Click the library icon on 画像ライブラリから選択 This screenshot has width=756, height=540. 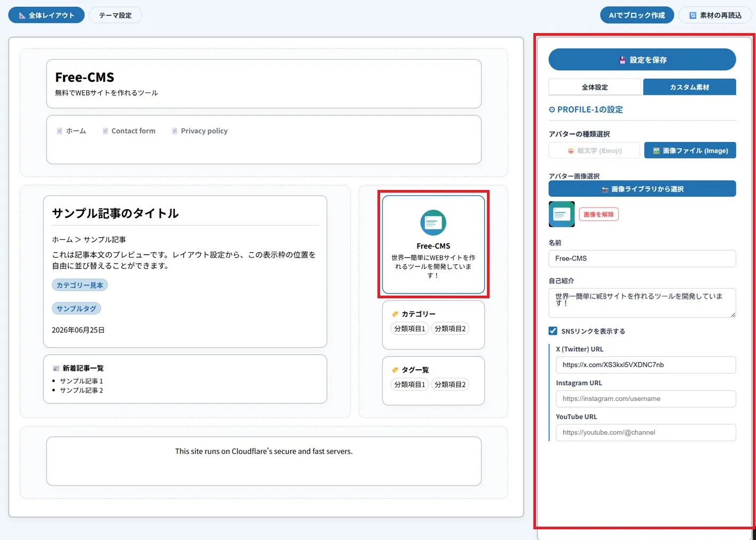coord(605,189)
